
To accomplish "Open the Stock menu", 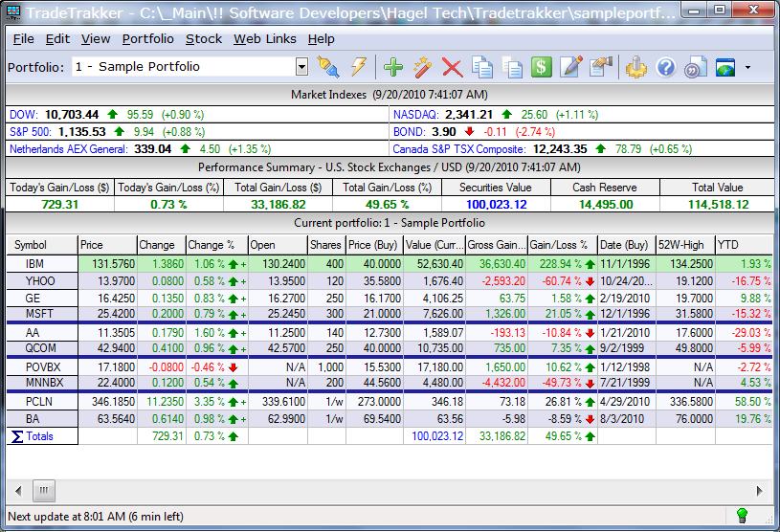I will [x=203, y=39].
